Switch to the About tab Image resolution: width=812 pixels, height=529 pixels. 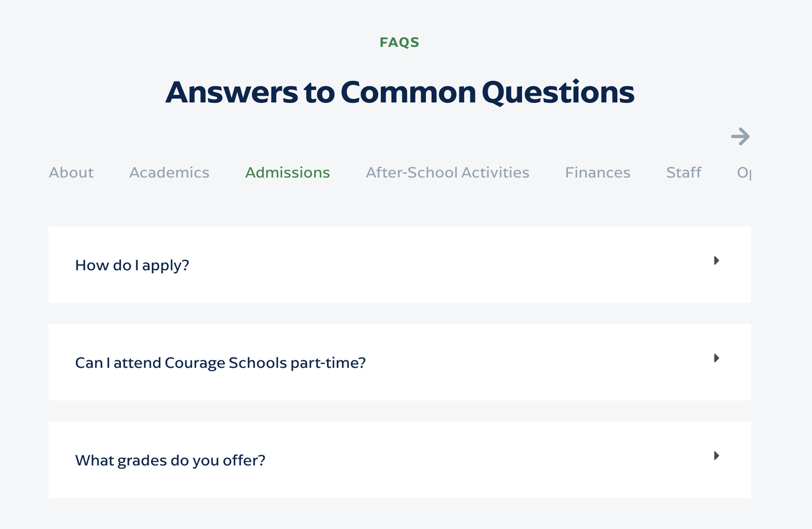click(x=71, y=173)
